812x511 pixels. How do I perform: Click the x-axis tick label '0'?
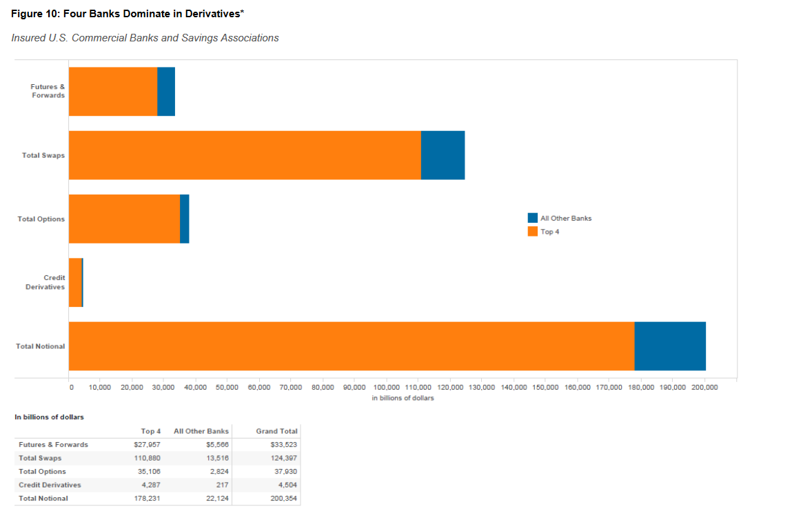tap(72, 388)
